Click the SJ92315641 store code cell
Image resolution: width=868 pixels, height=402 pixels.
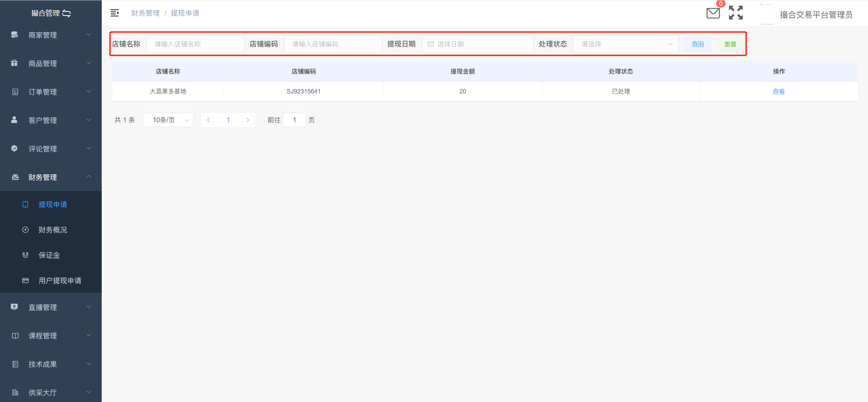tap(303, 91)
